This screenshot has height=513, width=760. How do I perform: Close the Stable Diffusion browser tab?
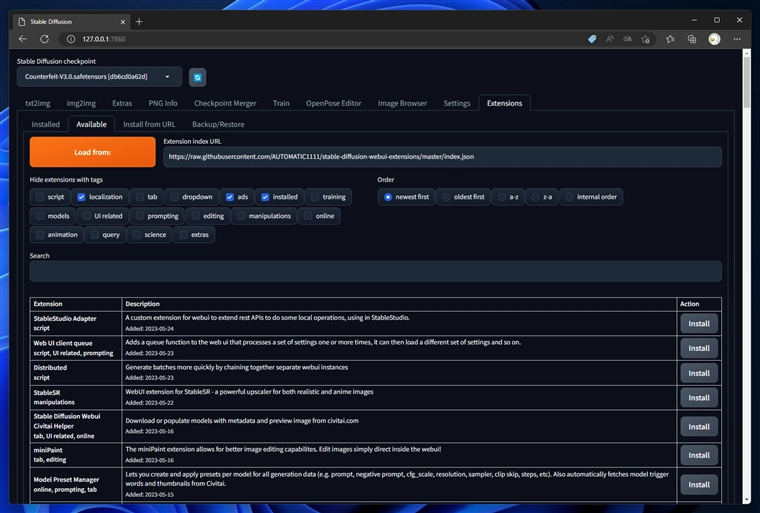(x=123, y=21)
